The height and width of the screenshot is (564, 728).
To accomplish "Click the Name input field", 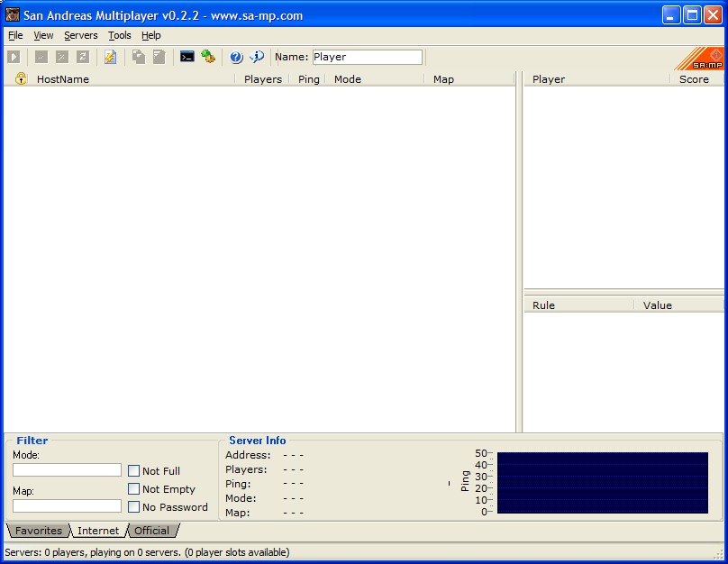I will tap(367, 57).
